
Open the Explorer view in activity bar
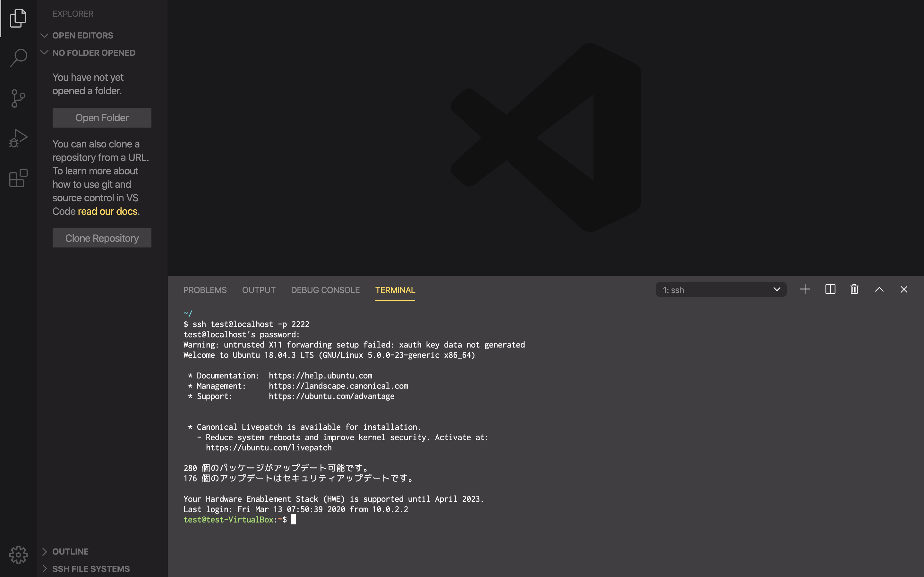[18, 18]
